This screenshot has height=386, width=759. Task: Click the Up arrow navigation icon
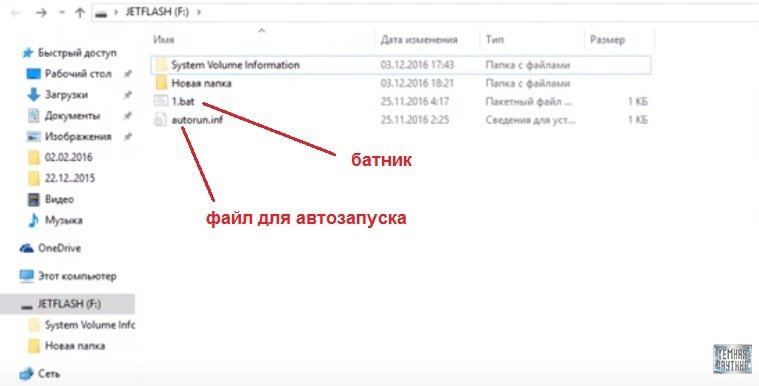pyautogui.click(x=80, y=13)
